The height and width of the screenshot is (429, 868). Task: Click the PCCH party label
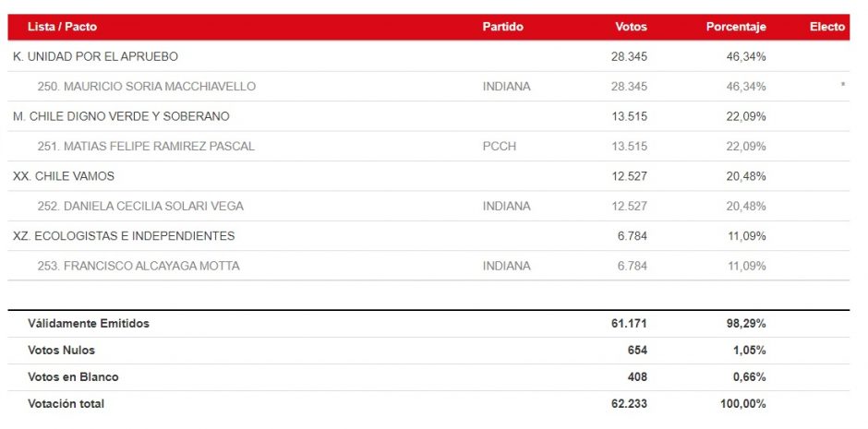(x=499, y=147)
